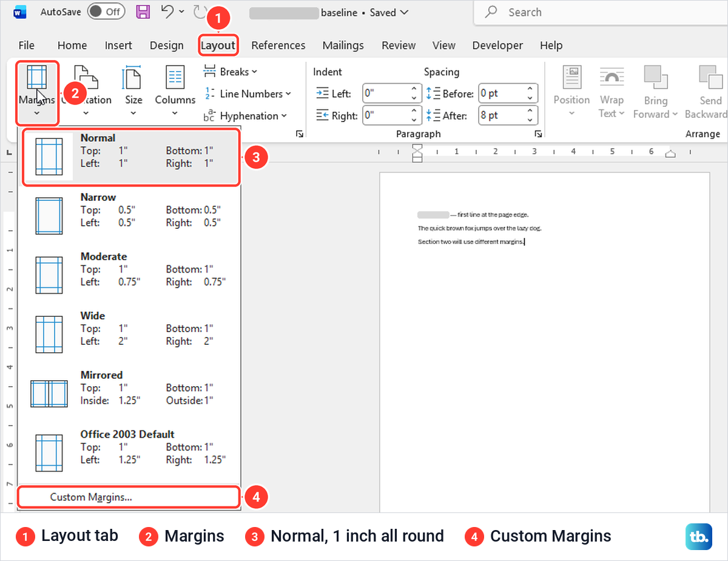Toggle the AutoSave switch
This screenshot has height=561, width=728.
106,12
